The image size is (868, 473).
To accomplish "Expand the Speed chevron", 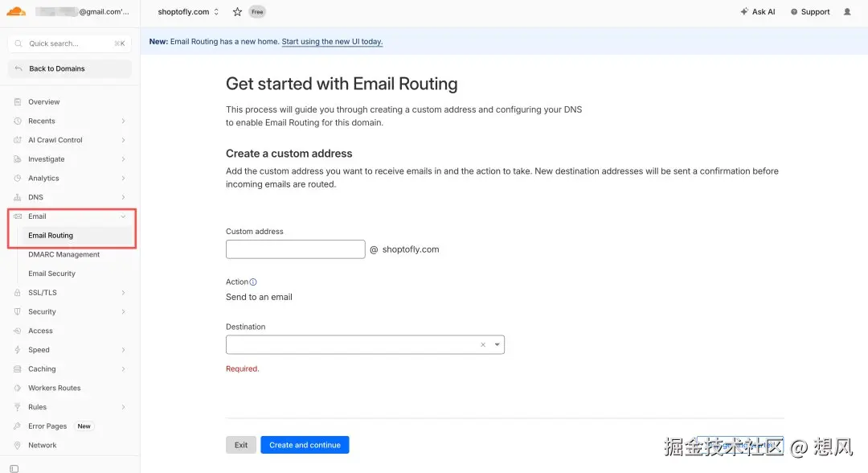I will click(x=123, y=350).
